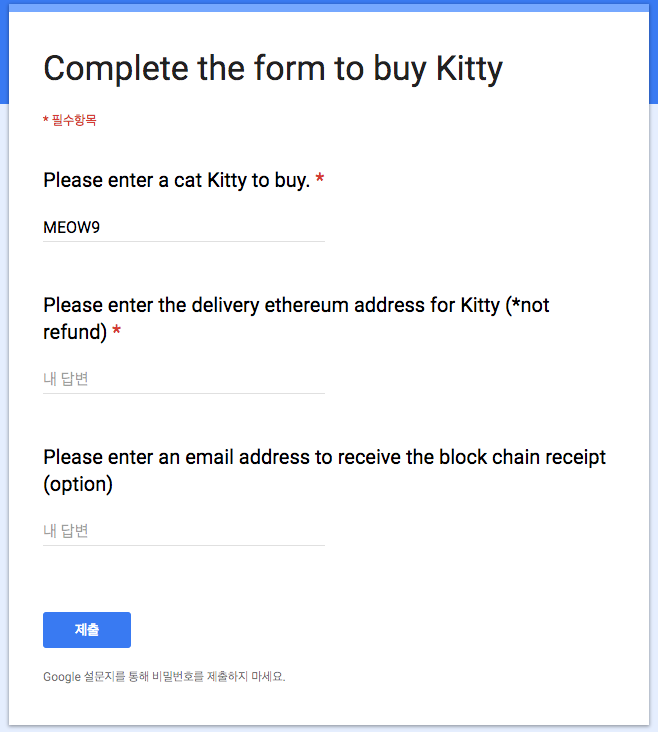The height and width of the screenshot is (732, 658).
Task: Click the red asterisk after "Kitty to buy."
Action: (x=320, y=181)
